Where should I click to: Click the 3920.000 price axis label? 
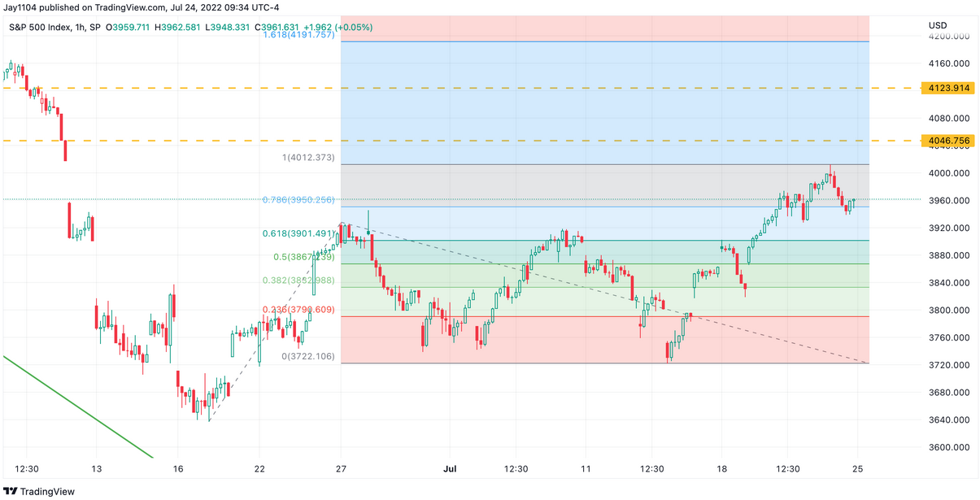coord(949,228)
